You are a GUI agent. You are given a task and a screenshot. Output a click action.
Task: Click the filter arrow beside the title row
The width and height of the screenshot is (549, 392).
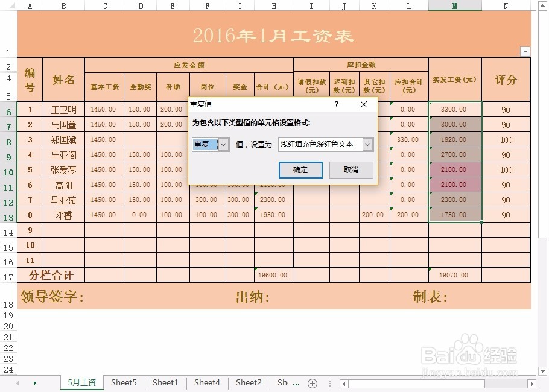point(524,52)
